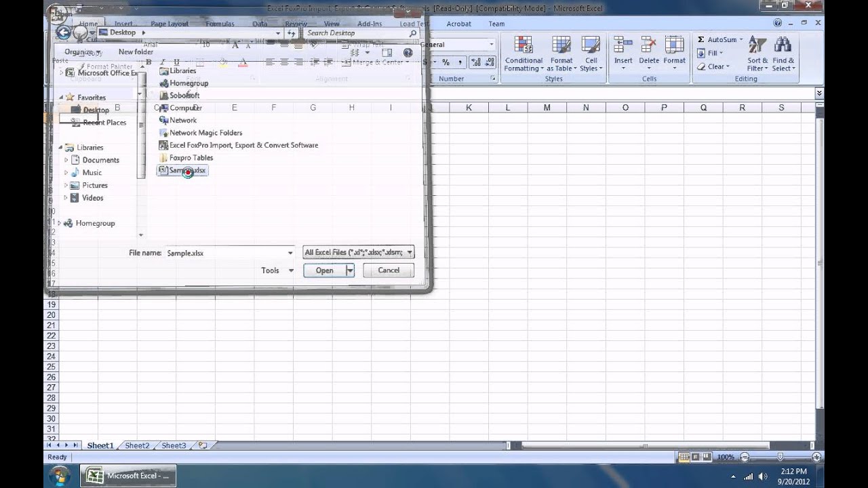This screenshot has width=868, height=488.
Task: Switch to Sheet3 tab
Action: tap(174, 445)
